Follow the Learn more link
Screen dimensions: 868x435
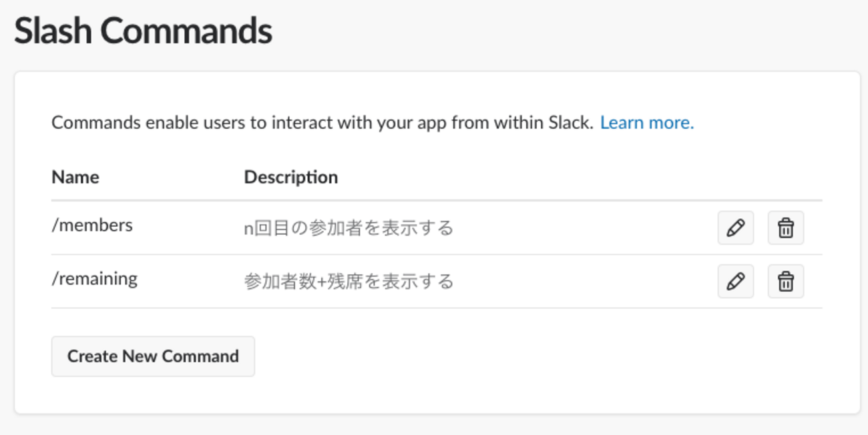(646, 123)
